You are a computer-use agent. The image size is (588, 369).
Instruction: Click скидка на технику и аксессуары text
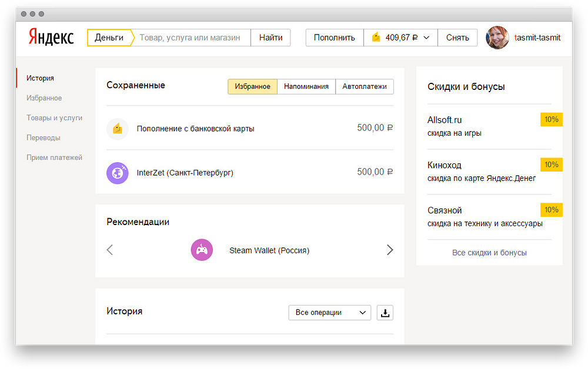(485, 224)
